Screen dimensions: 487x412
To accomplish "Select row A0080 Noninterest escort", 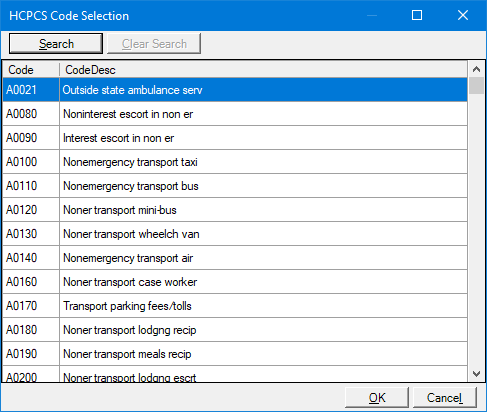I will click(235, 114).
